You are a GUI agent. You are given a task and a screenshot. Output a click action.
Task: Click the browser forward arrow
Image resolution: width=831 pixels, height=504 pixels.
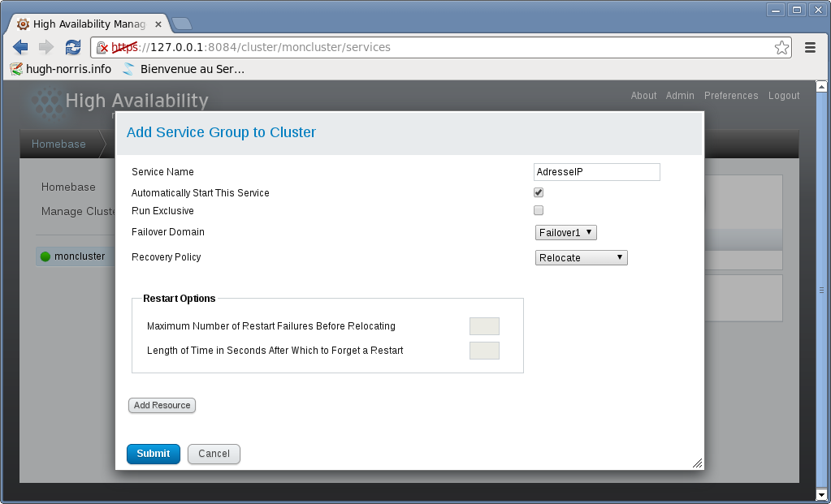[x=46, y=47]
